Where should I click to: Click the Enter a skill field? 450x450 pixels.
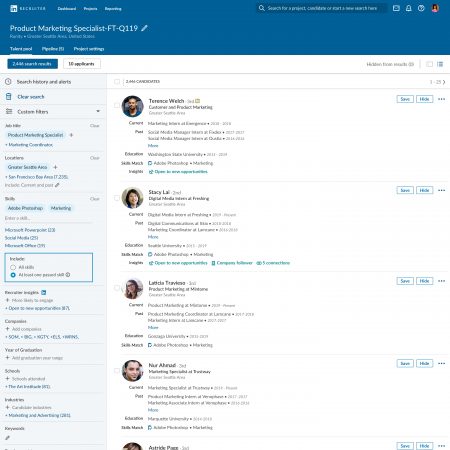pyautogui.click(x=48, y=218)
